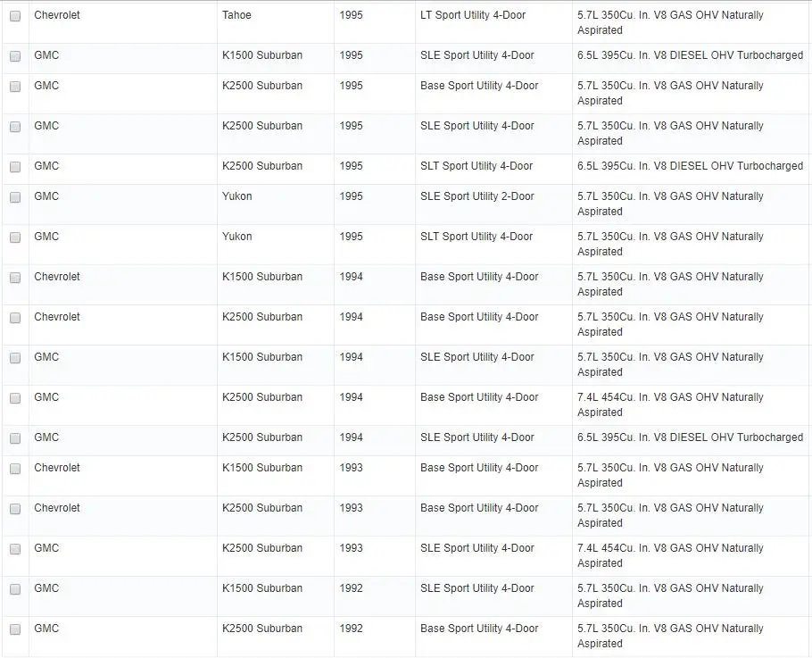Check 1995 GMC K2500 Suburban SLE 5.7L row box
Screen dimensions: 812x658
15,127
